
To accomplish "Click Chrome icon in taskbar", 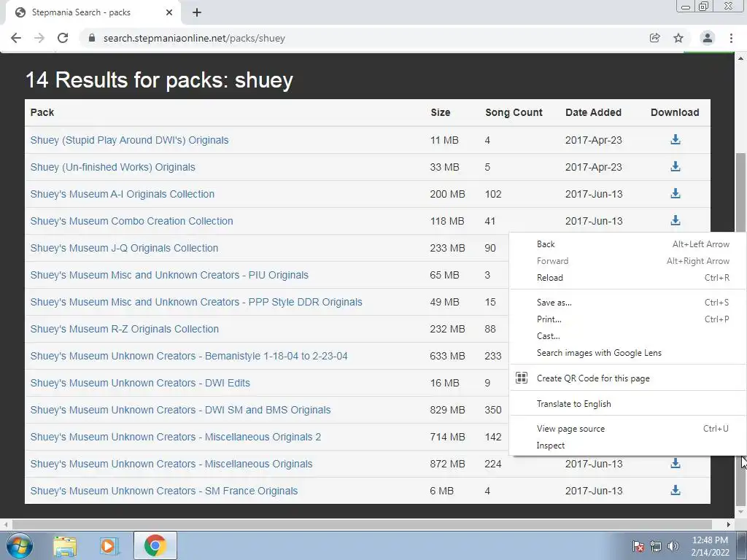I will pyautogui.click(x=155, y=545).
